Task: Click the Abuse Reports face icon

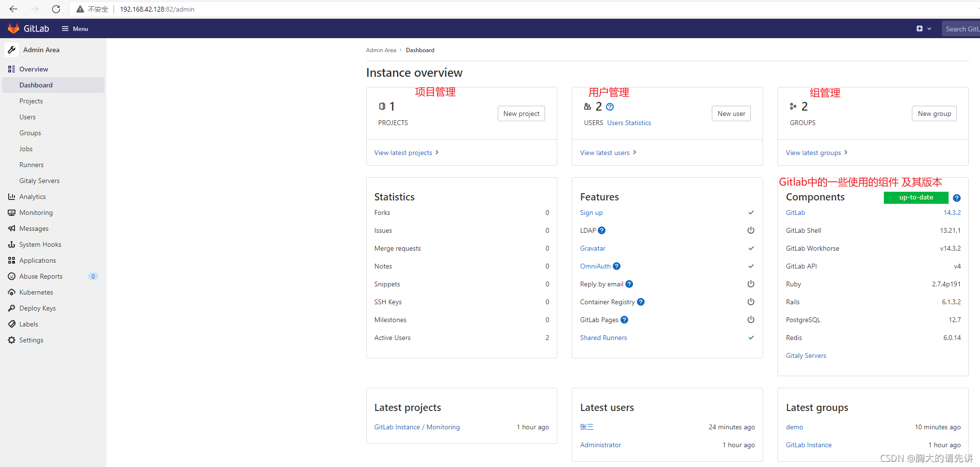Action: [x=12, y=276]
